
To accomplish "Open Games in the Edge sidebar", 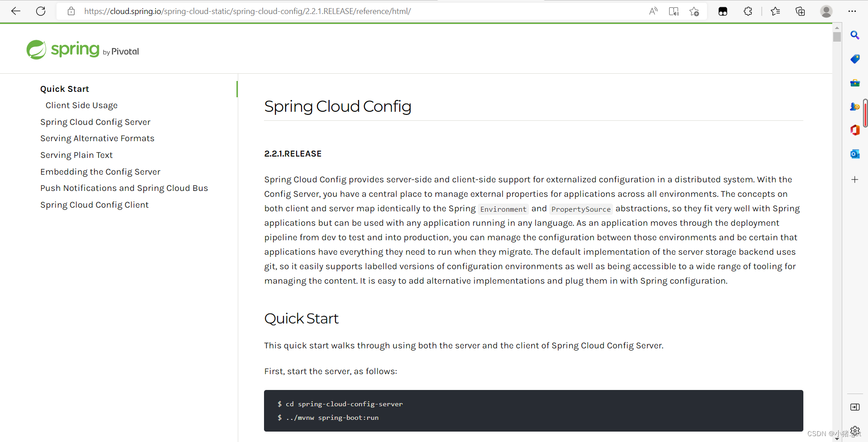I will pyautogui.click(x=855, y=107).
